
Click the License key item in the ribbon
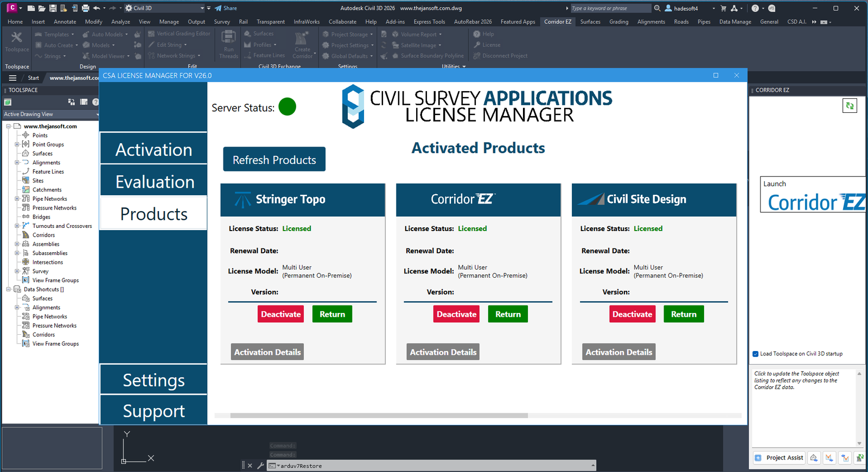pos(487,45)
